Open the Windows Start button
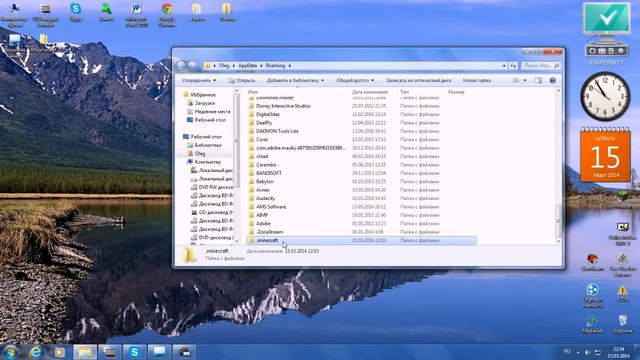This screenshot has height=360, width=640. [10, 351]
